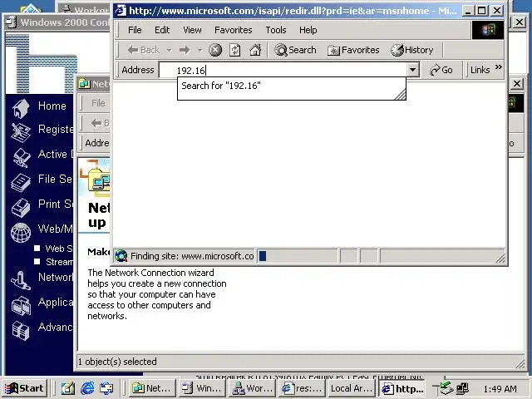Open the Tools menu in Internet Explorer
The width and height of the screenshot is (532, 399).
[x=276, y=30]
